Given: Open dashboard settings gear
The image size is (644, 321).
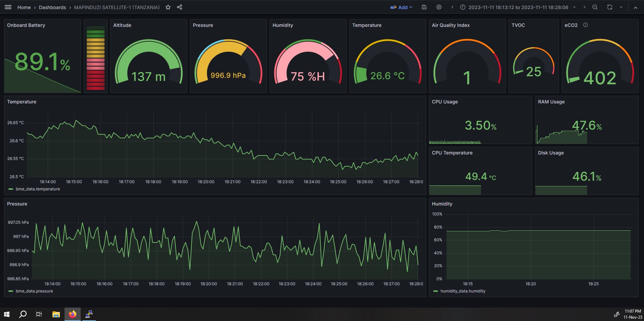Looking at the screenshot, I should coord(439,7).
